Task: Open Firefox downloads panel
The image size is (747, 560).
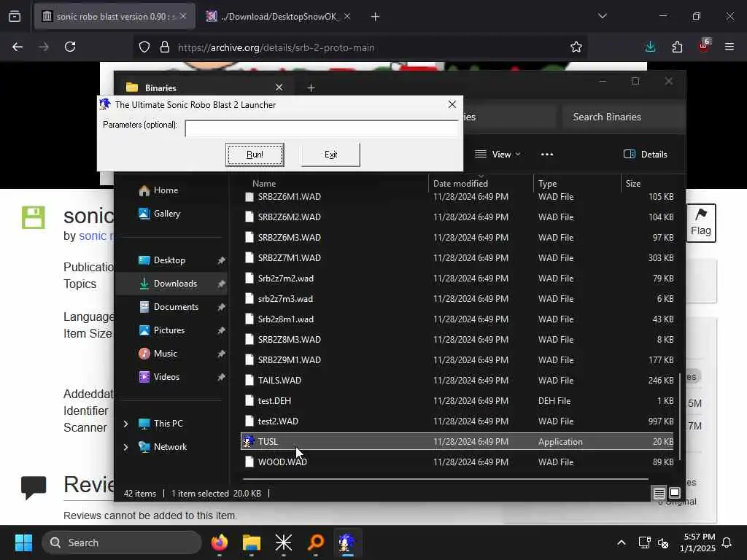Action: (x=650, y=47)
